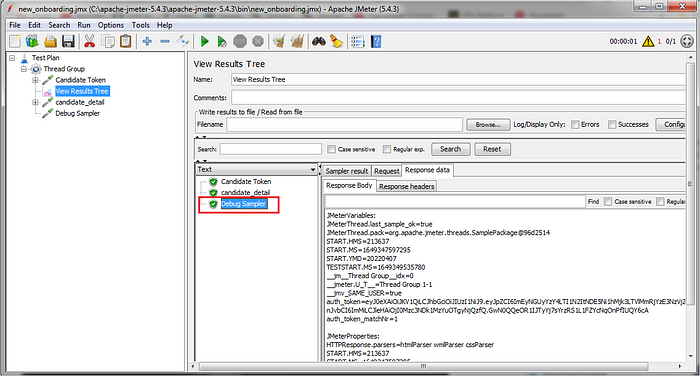
Task: Enable the Errors only checkbox
Action: click(575, 124)
